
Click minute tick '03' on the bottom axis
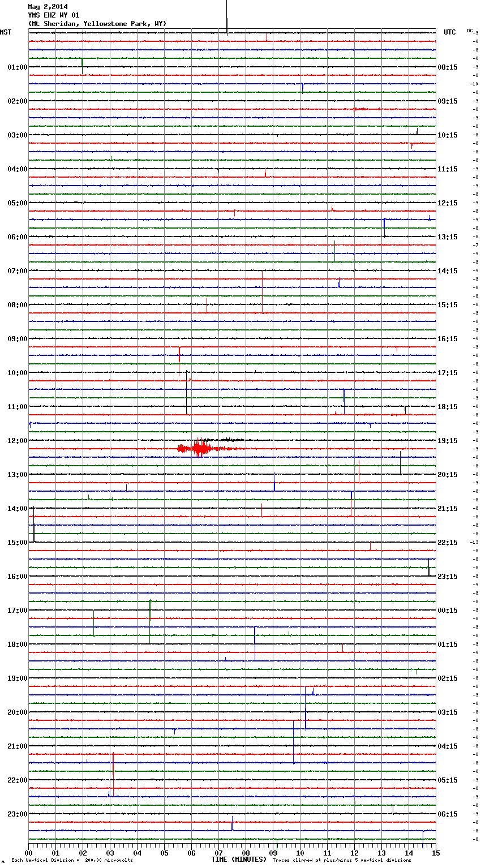[x=110, y=853]
